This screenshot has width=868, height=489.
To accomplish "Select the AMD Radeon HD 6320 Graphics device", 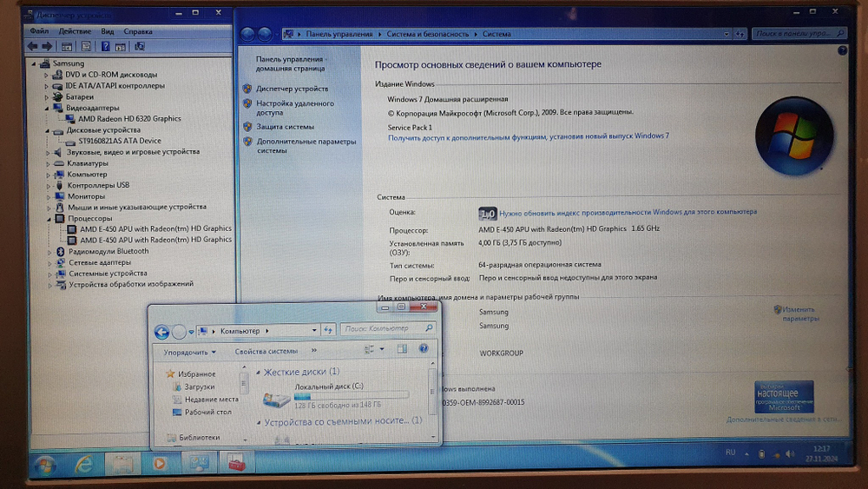I will click(129, 119).
